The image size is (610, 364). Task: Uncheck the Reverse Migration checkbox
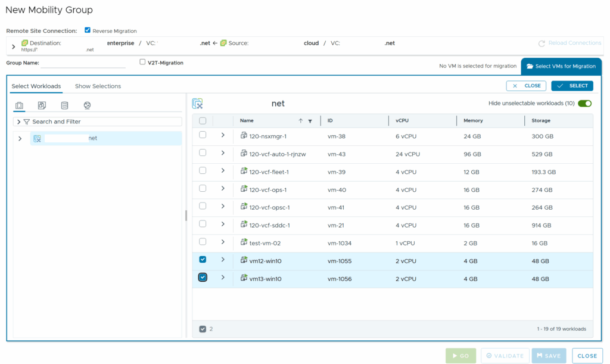(x=88, y=30)
